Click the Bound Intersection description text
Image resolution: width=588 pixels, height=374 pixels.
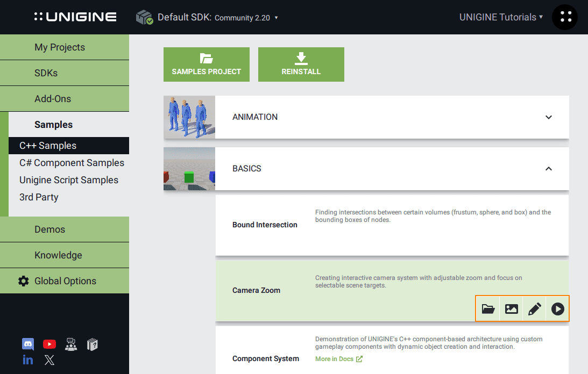(x=433, y=216)
